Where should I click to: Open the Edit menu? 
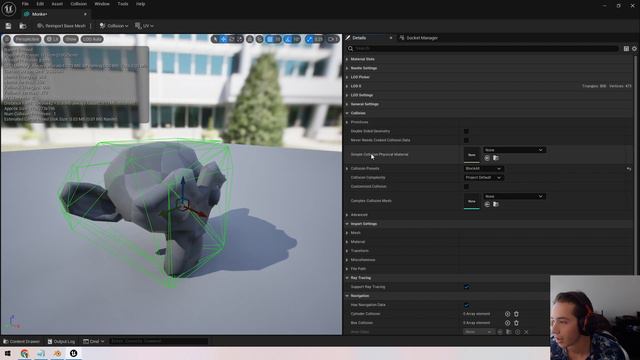[40, 4]
